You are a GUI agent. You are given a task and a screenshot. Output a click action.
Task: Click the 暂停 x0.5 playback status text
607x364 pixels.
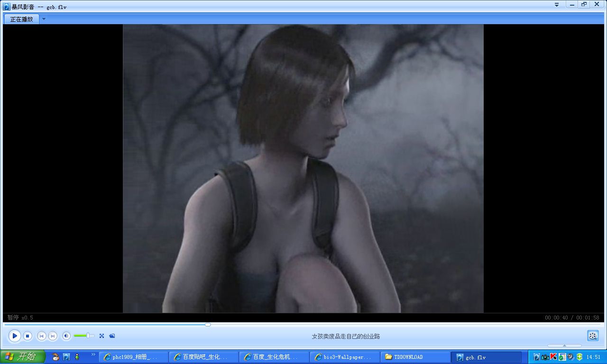pos(20,318)
